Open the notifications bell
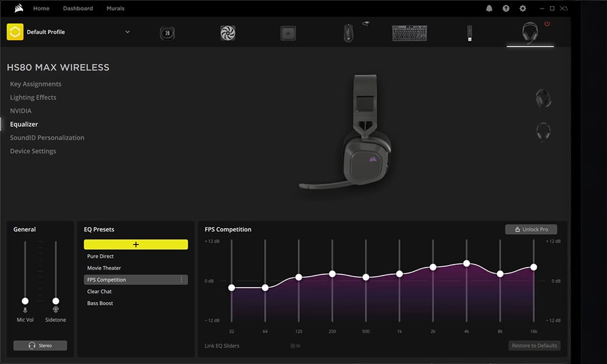 click(489, 8)
